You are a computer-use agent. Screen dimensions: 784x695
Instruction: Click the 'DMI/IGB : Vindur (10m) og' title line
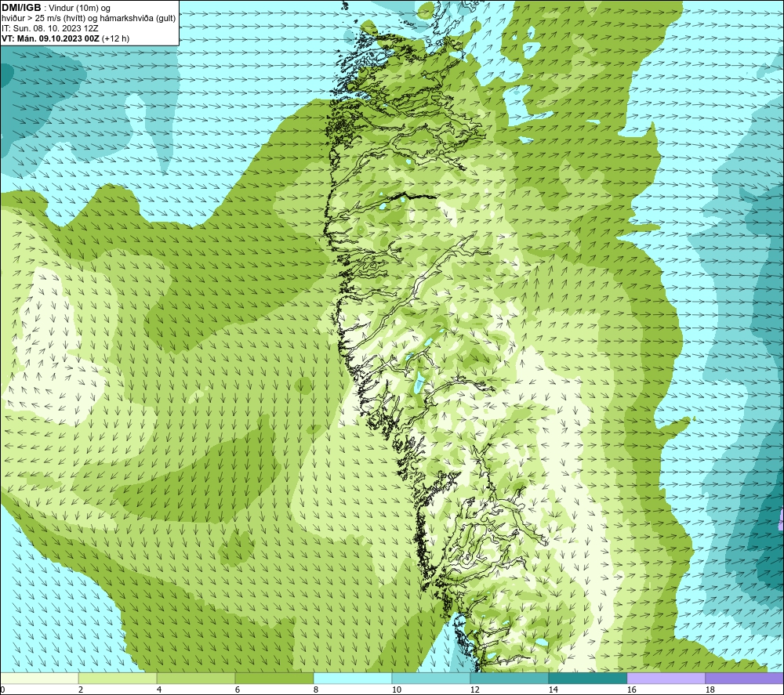[56, 8]
